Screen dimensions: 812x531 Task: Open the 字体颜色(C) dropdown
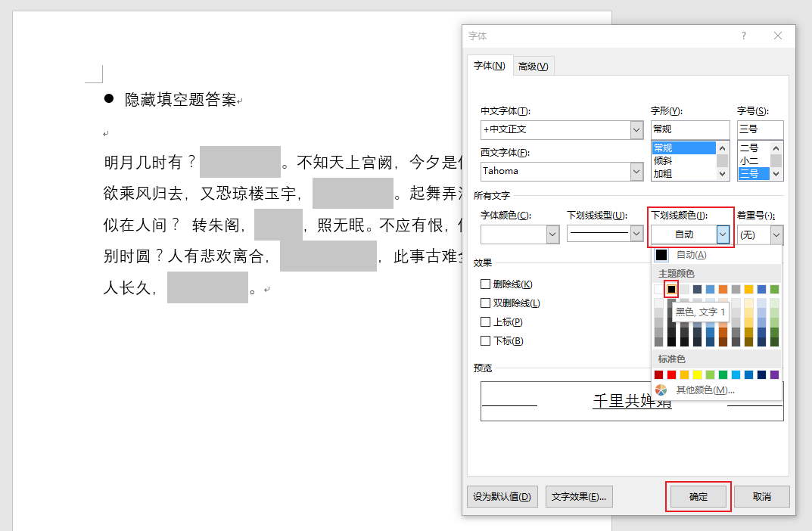pyautogui.click(x=552, y=234)
